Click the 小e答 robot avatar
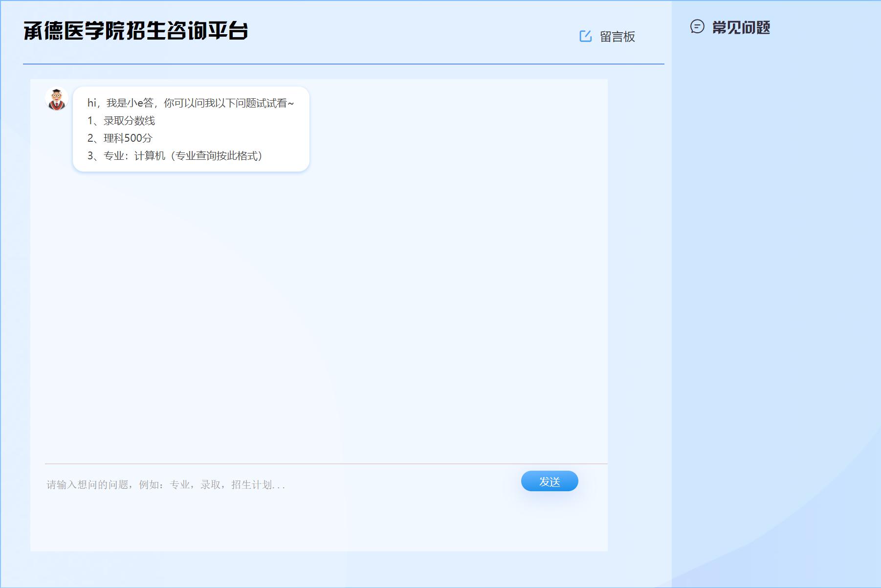Viewport: 881px width, 588px height. coord(57,99)
